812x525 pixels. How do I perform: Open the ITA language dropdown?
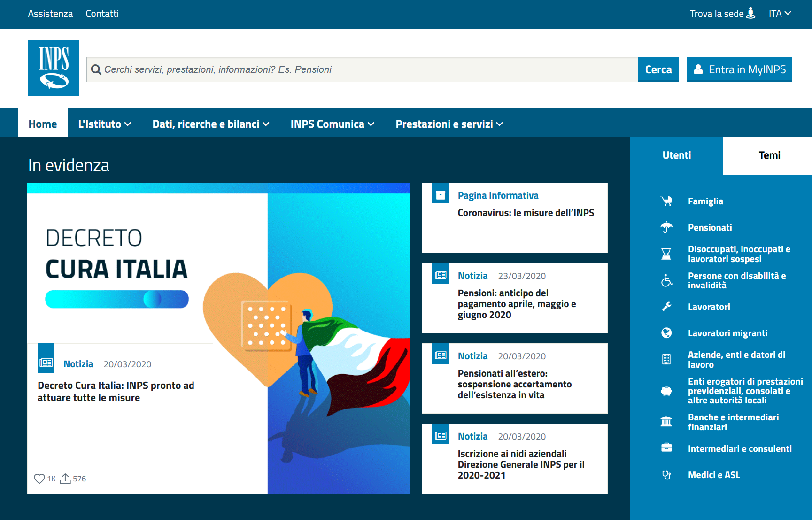[x=780, y=14]
